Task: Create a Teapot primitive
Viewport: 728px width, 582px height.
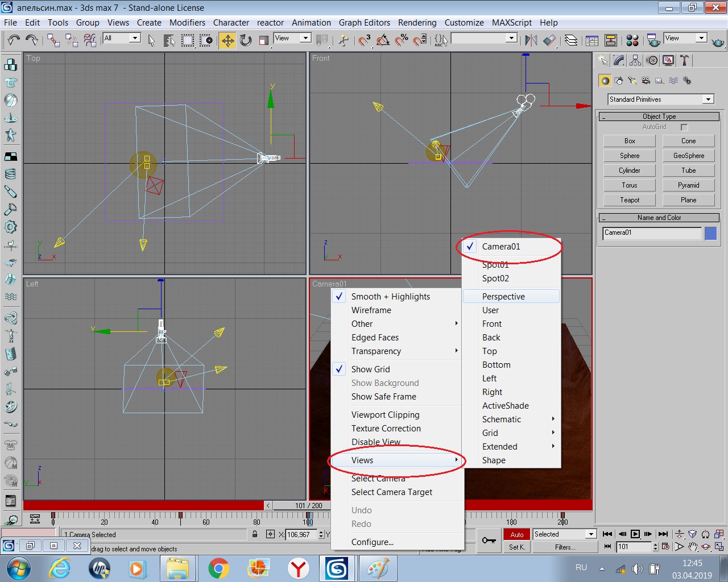Action: pos(630,200)
